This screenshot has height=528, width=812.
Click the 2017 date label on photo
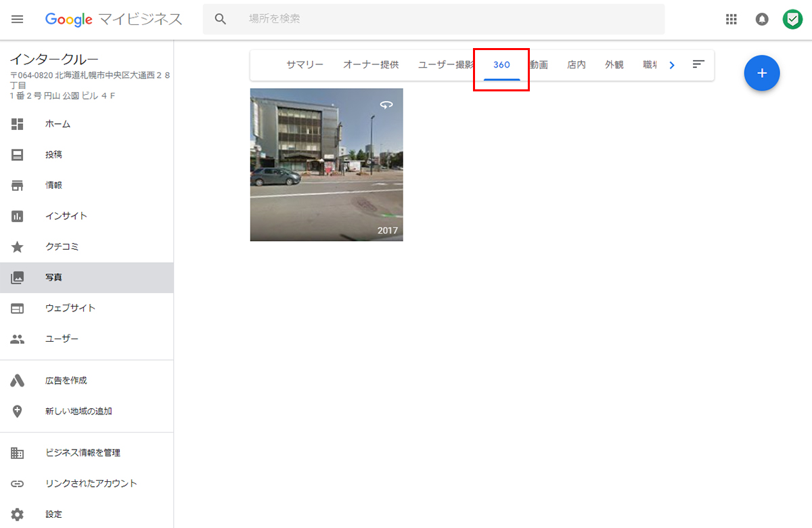pos(388,231)
